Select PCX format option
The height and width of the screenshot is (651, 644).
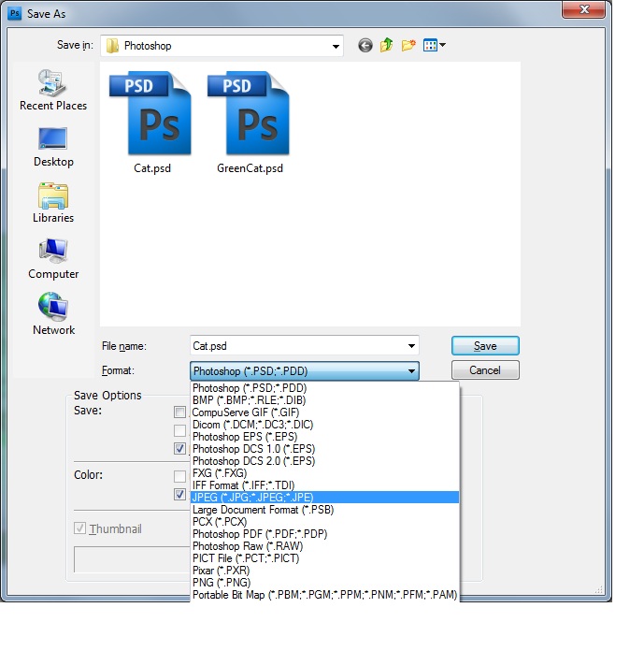pos(324,522)
